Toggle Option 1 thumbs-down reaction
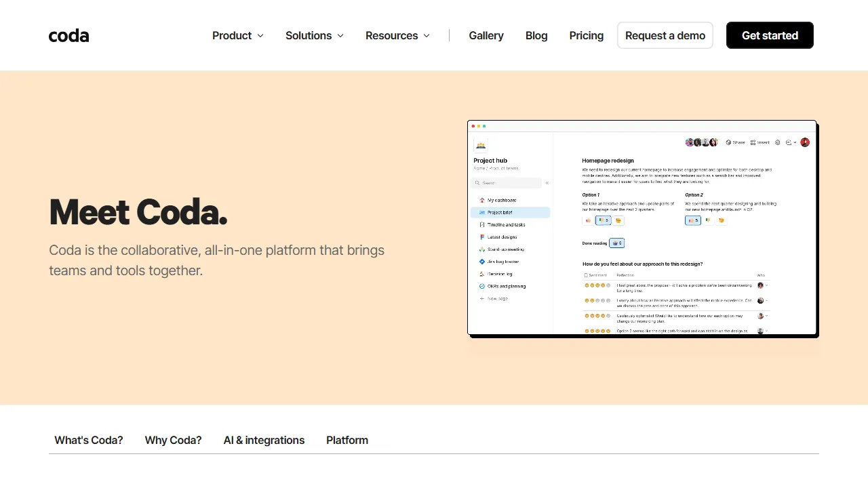 tap(603, 220)
